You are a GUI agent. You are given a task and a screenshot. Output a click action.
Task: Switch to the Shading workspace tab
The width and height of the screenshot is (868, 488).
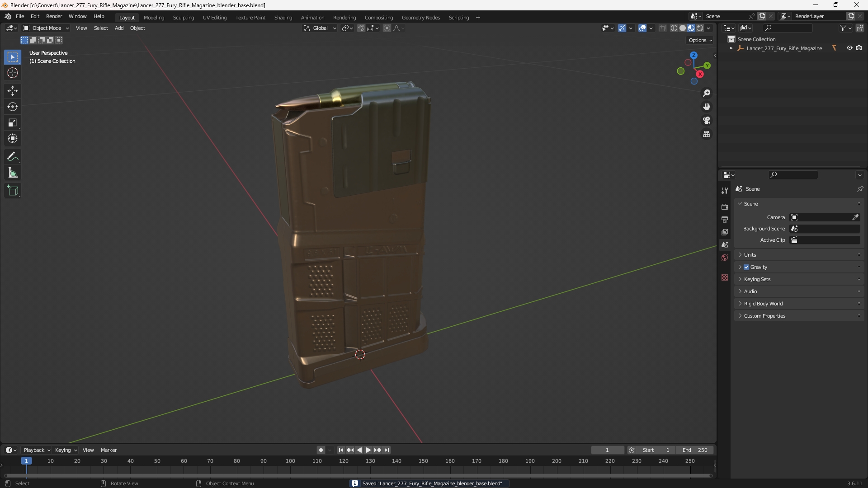[283, 18]
